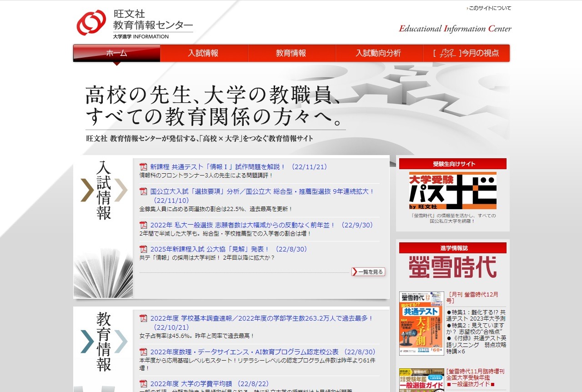This screenshot has height=392, width=582.
Task: Click the 教育情報 section chevron heading
Action: (x=104, y=342)
